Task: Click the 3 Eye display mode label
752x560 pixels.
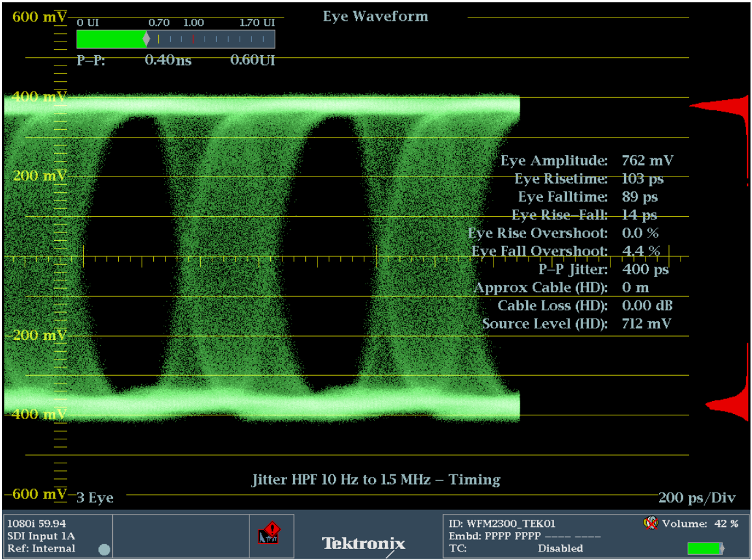Action: point(95,498)
